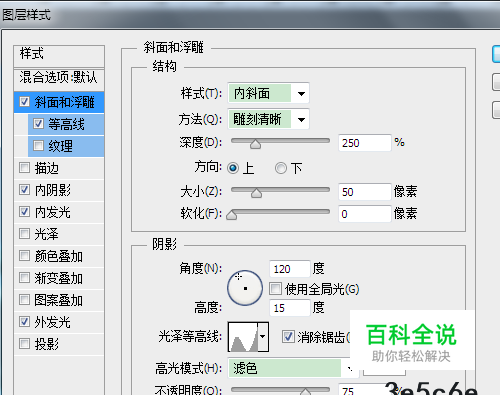Uncheck the 外发光 checkbox
Image resolution: width=500 pixels, height=395 pixels.
[24, 322]
